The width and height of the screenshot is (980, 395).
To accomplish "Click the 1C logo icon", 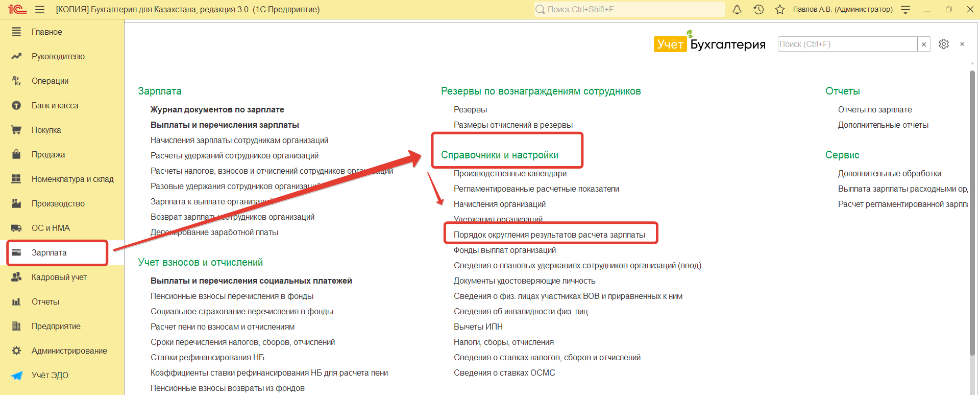I will 17,9.
